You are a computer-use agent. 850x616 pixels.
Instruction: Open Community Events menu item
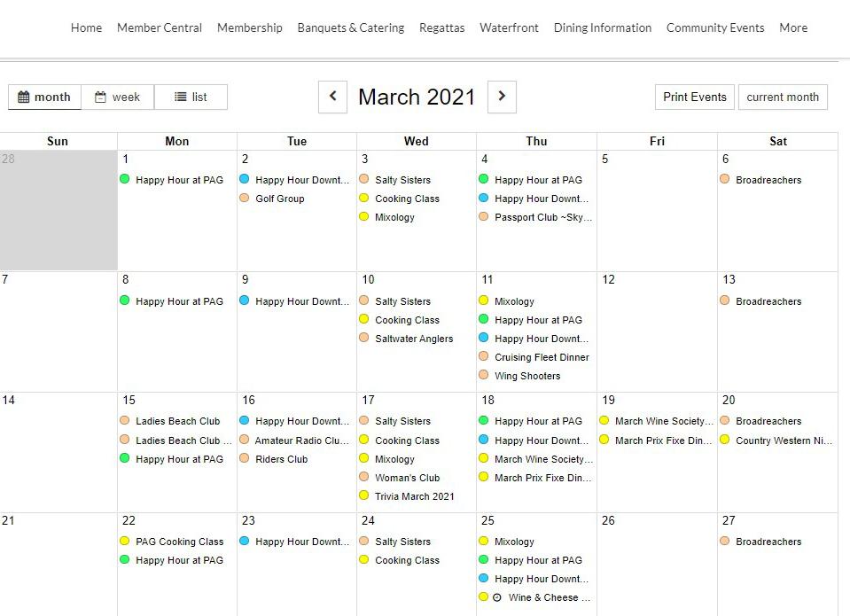(715, 27)
